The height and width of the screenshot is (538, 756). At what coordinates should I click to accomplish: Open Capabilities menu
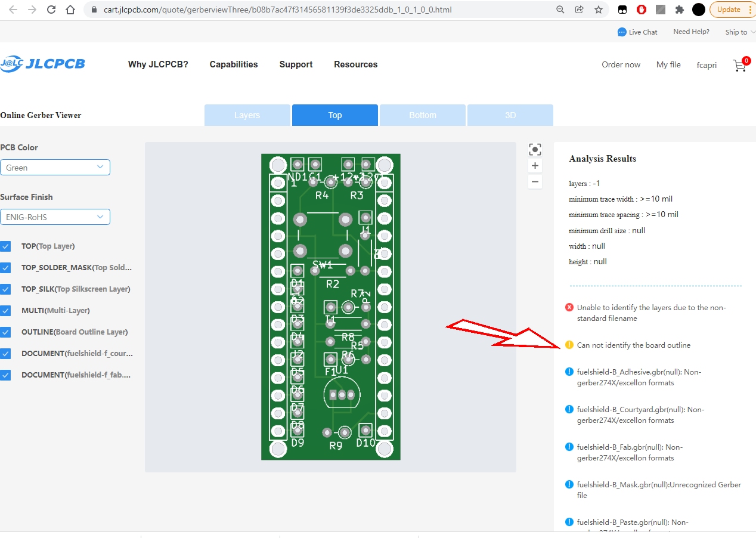pos(234,64)
